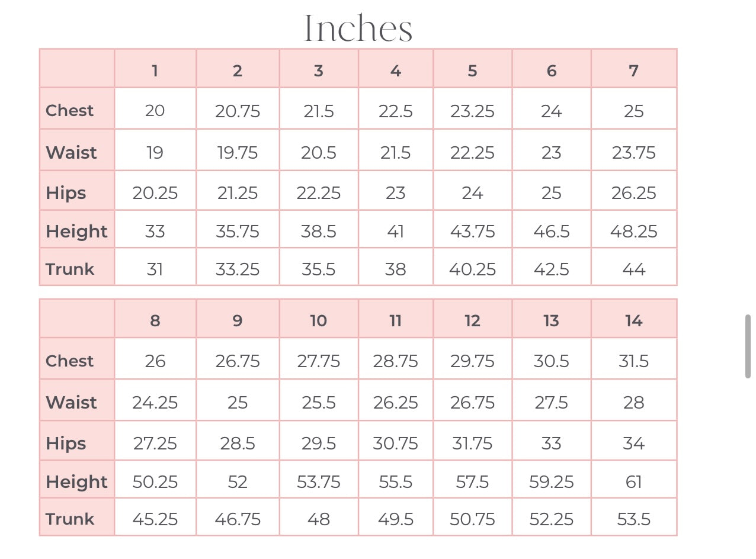Viewport: 756px width, 559px height.
Task: Click the trunk value 53.5 for size 14
Action: coord(633,519)
